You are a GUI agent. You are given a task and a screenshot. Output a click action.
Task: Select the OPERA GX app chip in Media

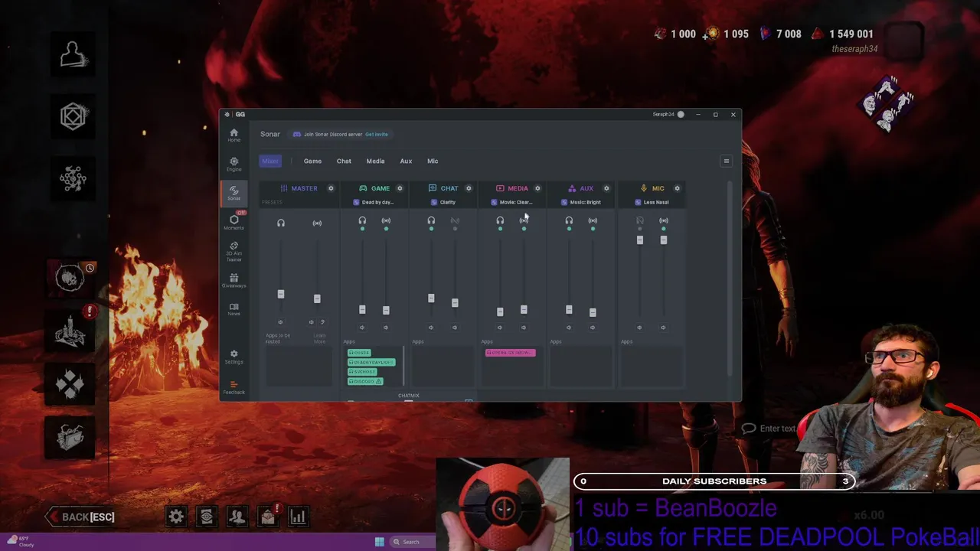511,353
